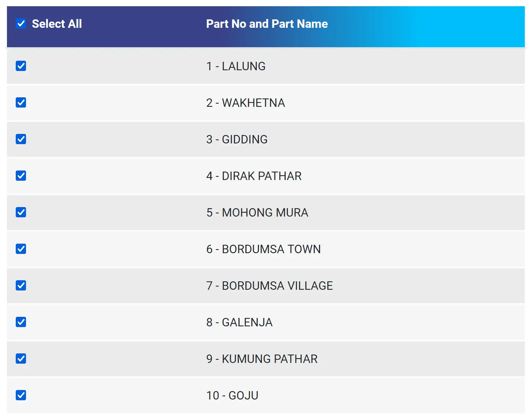The width and height of the screenshot is (527, 420).
Task: Uncheck the checkbox for 9 - KUMUNG PATHAR
Action: click(x=21, y=359)
